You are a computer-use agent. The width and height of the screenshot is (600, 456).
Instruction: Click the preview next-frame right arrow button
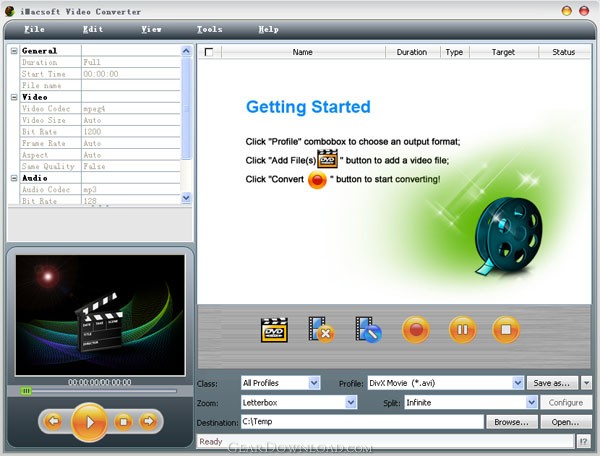coord(148,421)
